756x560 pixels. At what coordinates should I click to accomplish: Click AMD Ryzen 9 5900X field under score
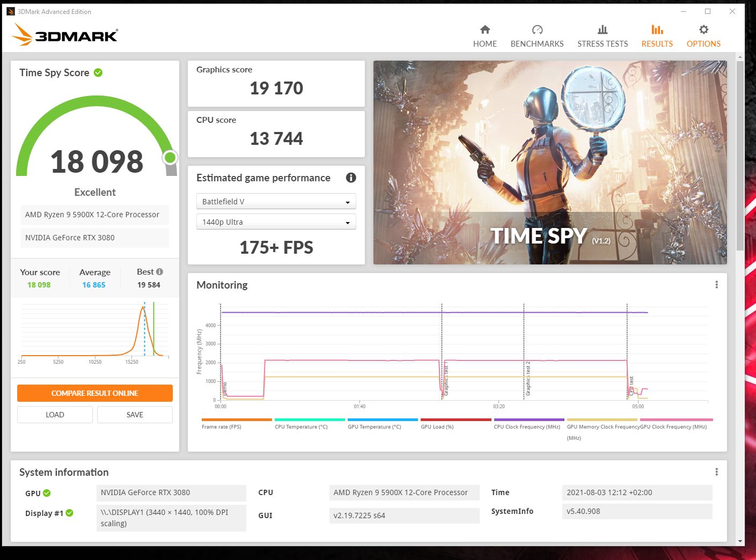pos(94,215)
